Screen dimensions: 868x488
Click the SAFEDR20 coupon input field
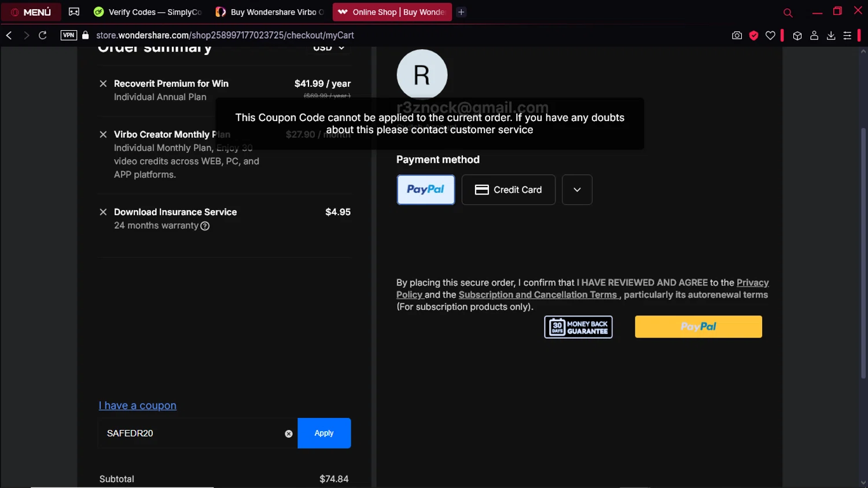197,433
